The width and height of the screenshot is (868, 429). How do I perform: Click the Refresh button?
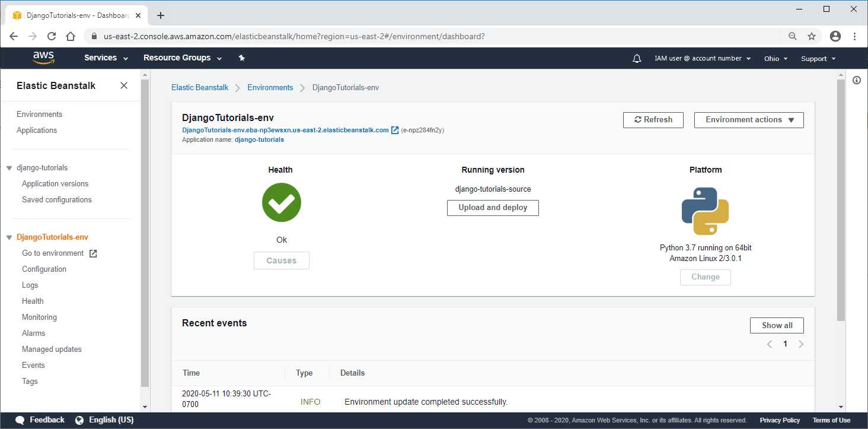[653, 120]
